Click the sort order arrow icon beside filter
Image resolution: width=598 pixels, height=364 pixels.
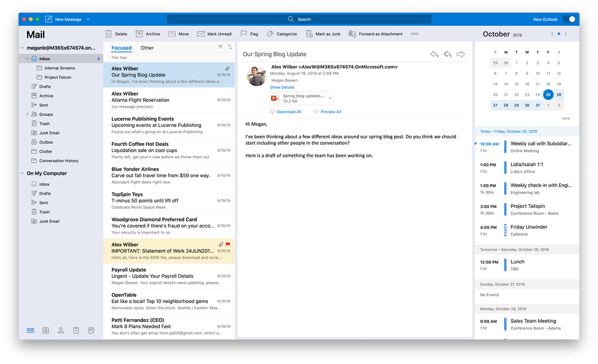pyautogui.click(x=230, y=47)
